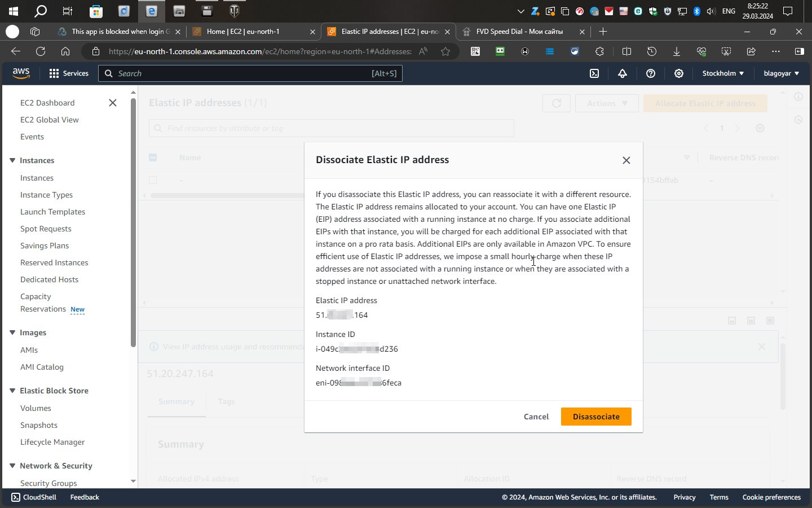This screenshot has width=812, height=508.
Task: Click the sidebar scrollbar down arrow
Action: click(x=133, y=481)
